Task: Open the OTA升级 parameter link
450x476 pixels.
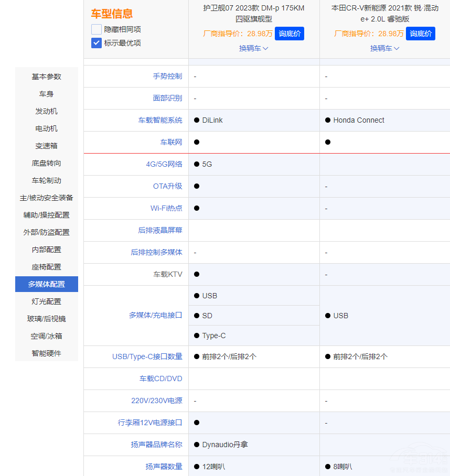Action: coord(168,186)
